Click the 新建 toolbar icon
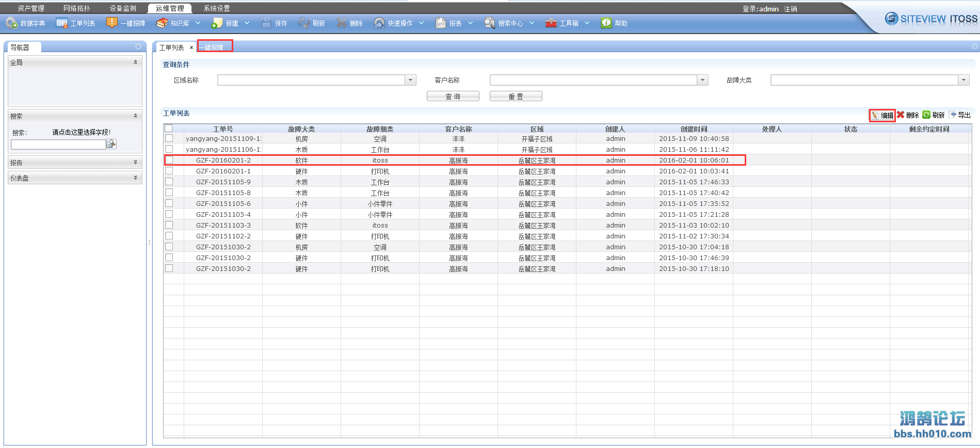Screen dimensions: 980x448 click(217, 23)
